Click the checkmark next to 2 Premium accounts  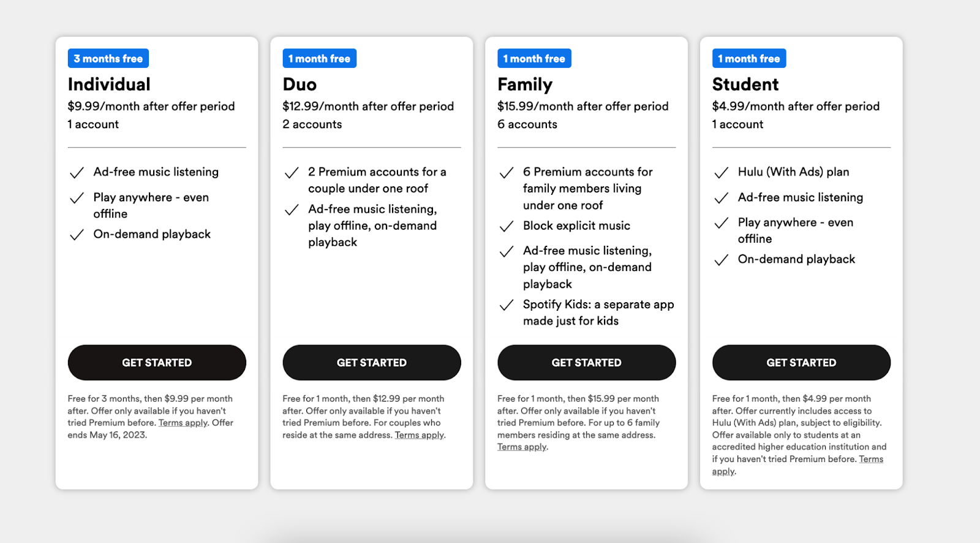click(291, 172)
